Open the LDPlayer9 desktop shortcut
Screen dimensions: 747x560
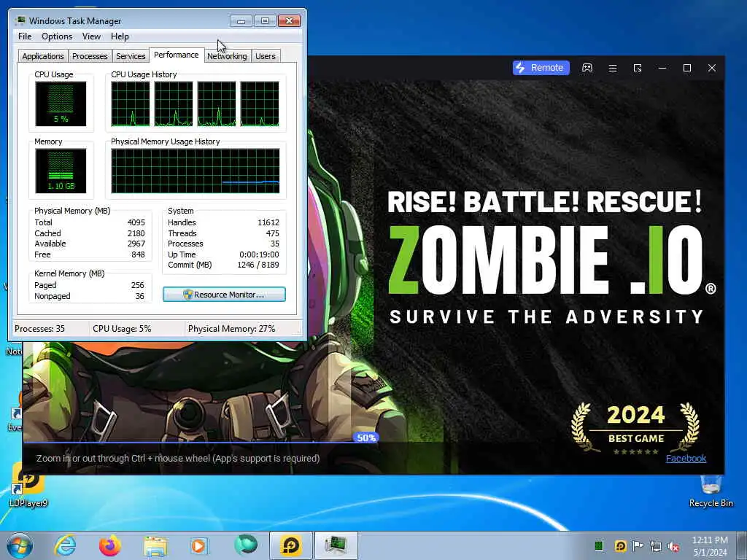[x=28, y=485]
